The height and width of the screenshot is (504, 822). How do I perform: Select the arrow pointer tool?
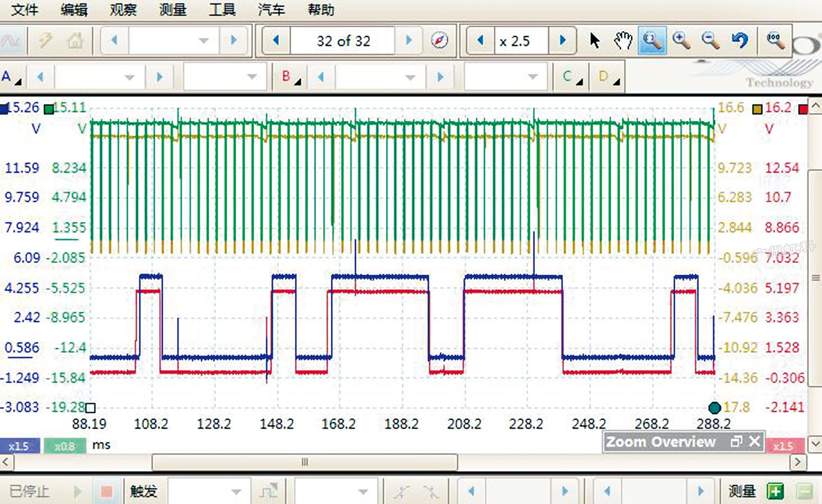coord(594,40)
